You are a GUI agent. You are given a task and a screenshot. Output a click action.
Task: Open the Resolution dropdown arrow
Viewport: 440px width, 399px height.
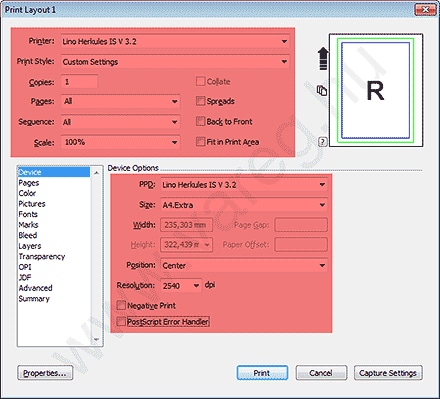pyautogui.click(x=196, y=286)
